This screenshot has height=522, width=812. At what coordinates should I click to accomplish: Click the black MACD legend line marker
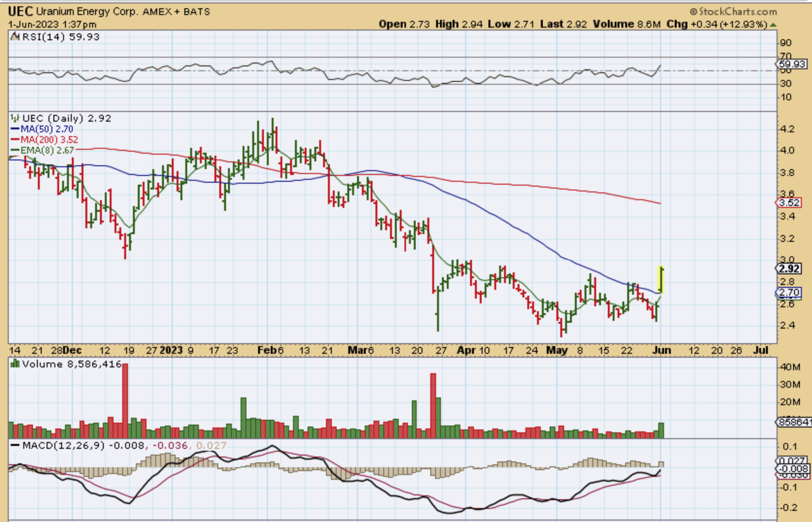tap(15, 445)
